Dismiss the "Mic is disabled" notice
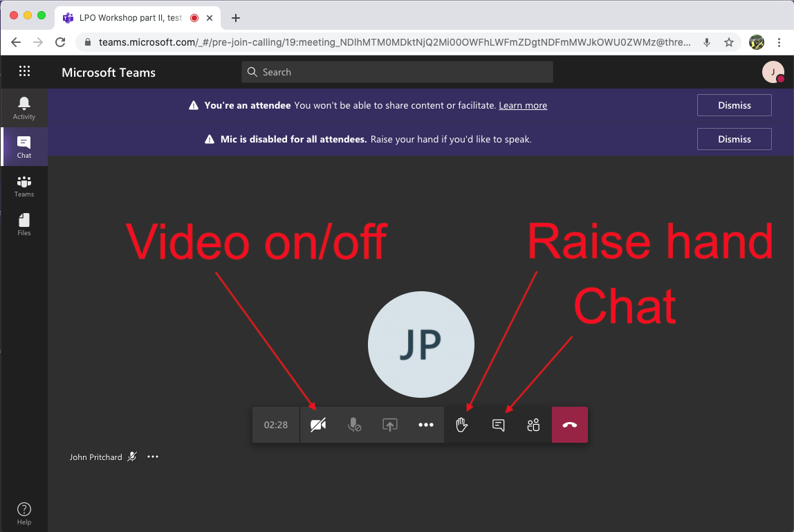 [734, 139]
